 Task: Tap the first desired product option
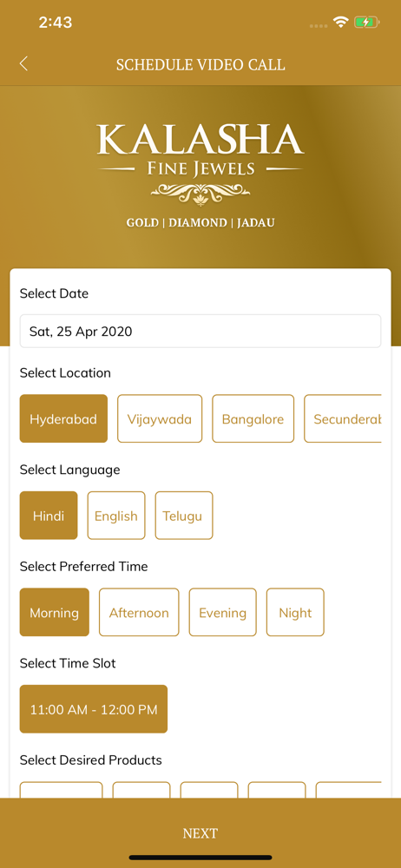click(x=62, y=790)
